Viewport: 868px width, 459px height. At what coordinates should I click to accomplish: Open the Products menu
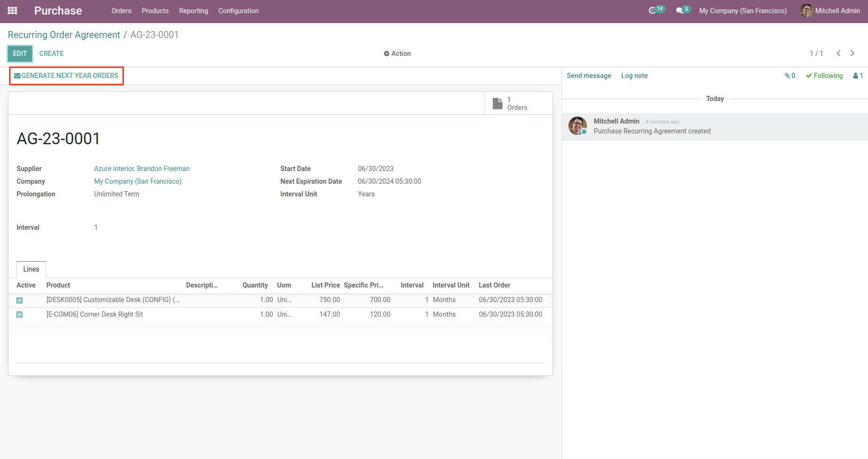point(155,11)
